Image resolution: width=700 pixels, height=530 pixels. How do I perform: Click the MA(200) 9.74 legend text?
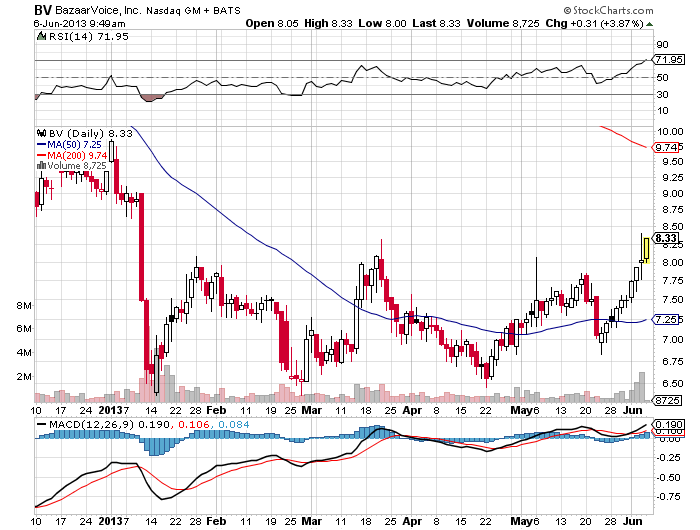click(77, 155)
